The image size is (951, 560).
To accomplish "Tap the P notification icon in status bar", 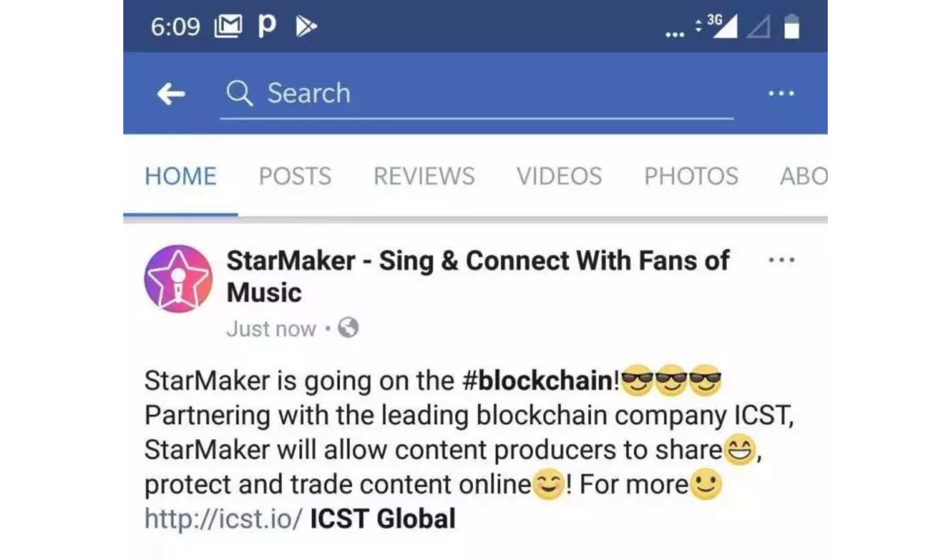I will point(267,26).
